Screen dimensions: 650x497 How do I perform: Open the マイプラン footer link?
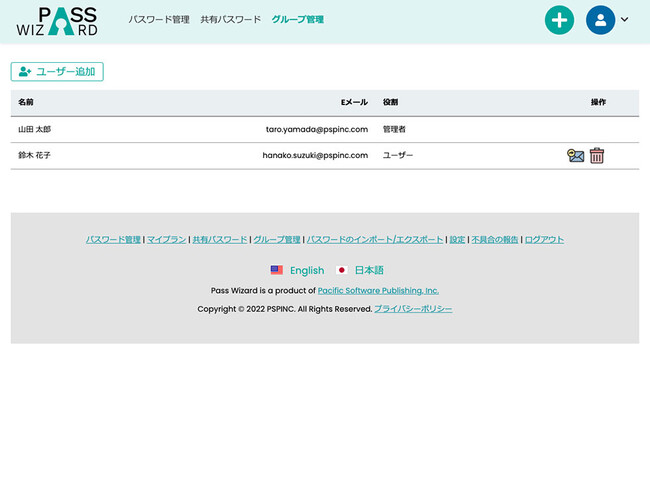click(x=166, y=240)
